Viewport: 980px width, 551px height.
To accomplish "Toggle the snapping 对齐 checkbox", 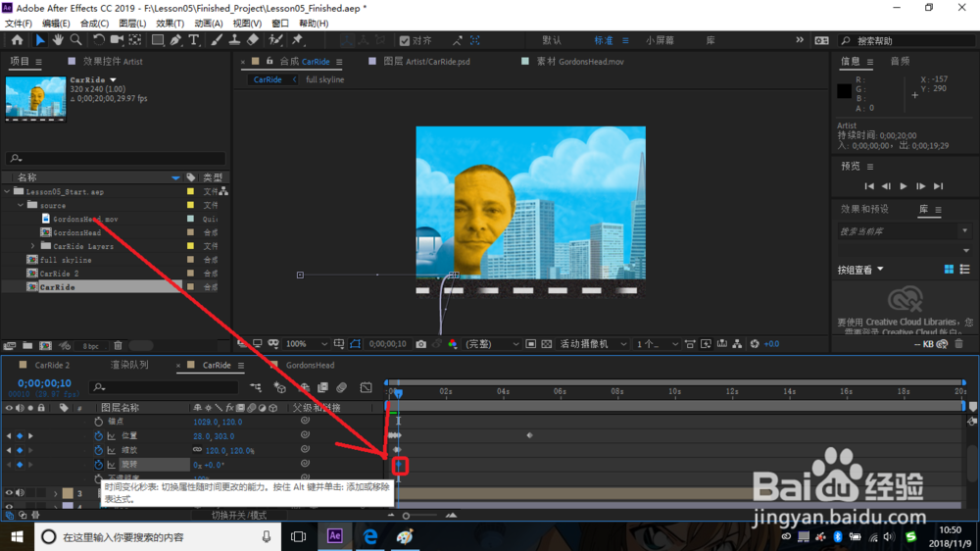I will [x=405, y=40].
